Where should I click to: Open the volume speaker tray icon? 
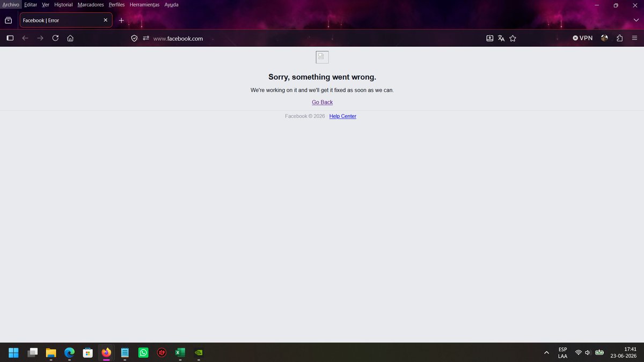588,352
